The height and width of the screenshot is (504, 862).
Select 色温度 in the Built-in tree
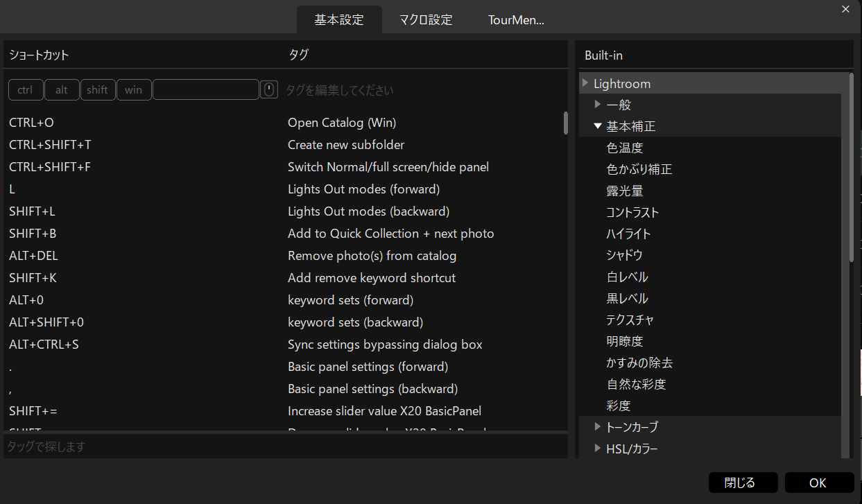[625, 148]
